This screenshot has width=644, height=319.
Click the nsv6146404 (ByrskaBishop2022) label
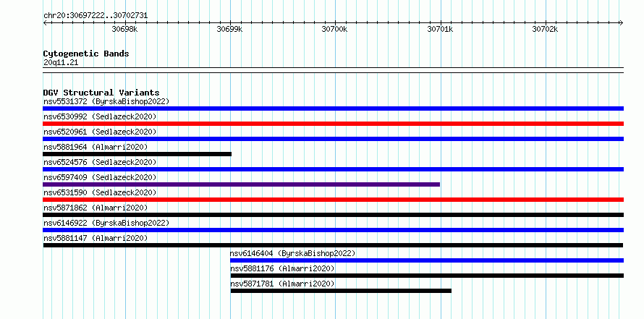(x=292, y=253)
